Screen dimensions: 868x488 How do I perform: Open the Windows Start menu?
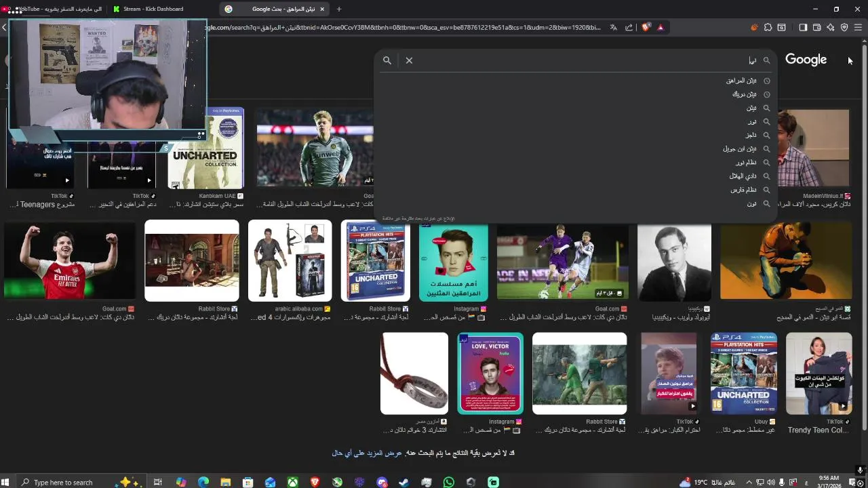pos(6,482)
